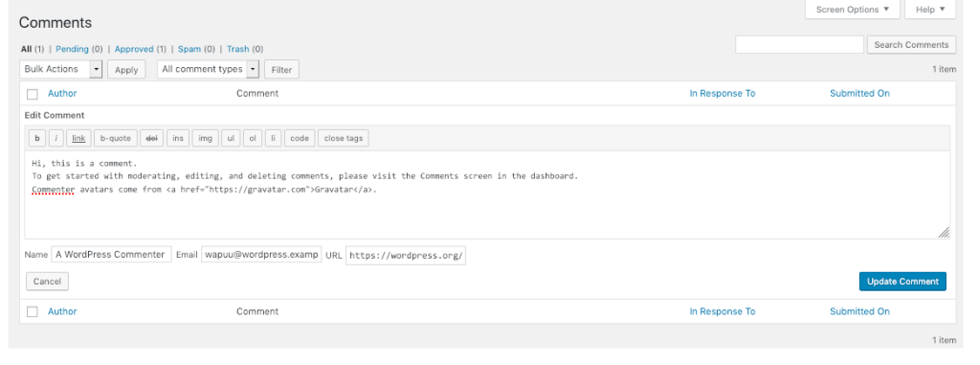Image resolution: width=980 pixels, height=365 pixels.
Task: Apply the selected bulk action
Action: coord(126,70)
